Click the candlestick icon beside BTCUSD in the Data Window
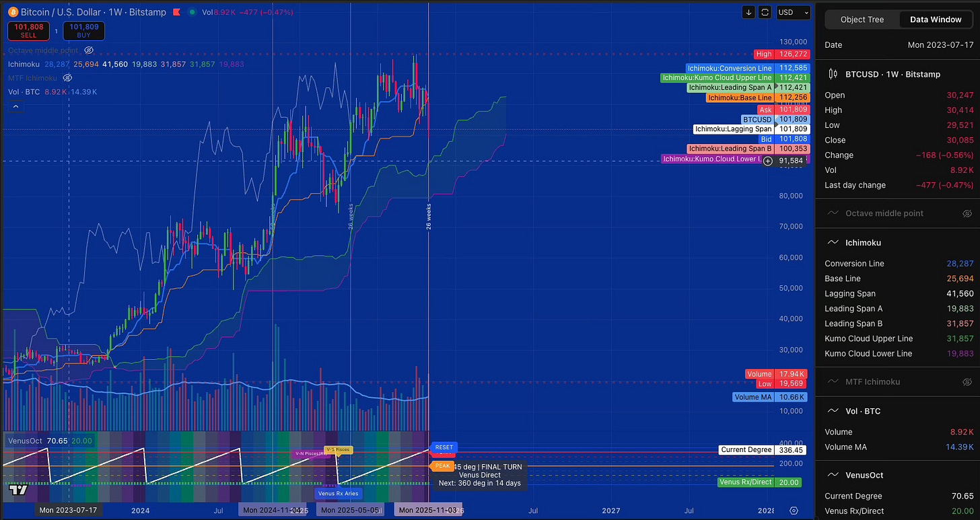Screen dimensions: 980x520 833,74
